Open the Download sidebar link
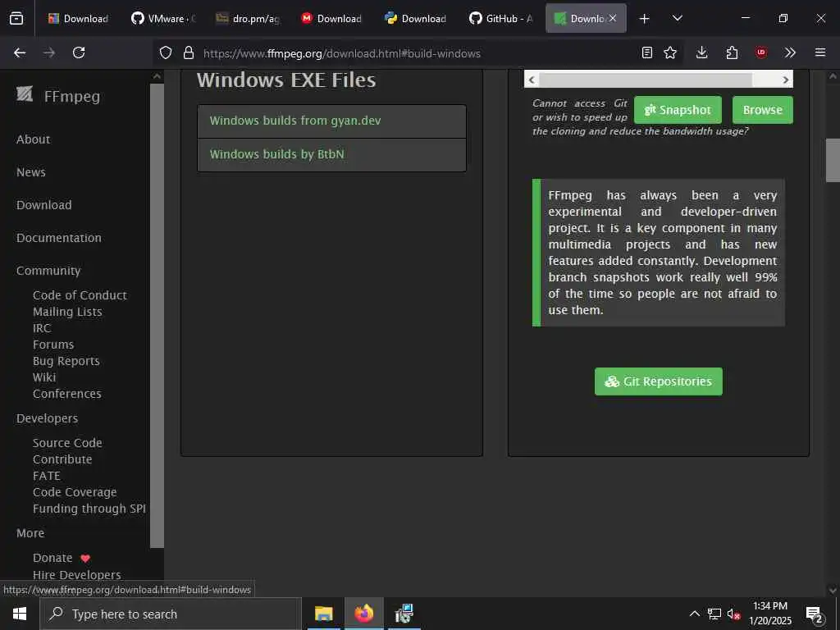840x630 pixels. pos(44,204)
